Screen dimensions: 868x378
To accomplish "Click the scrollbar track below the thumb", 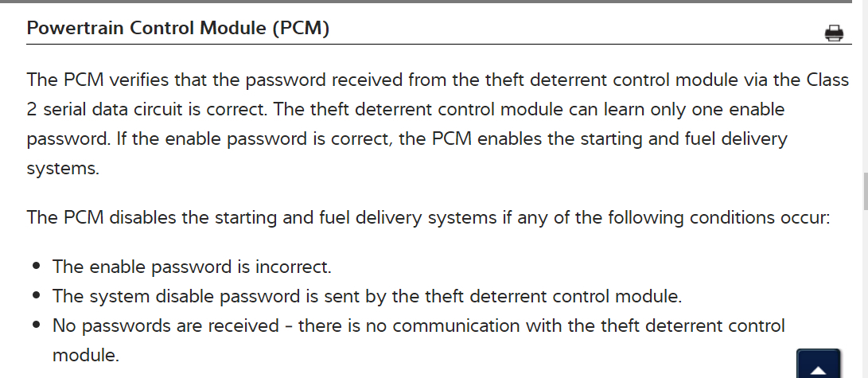I will pos(865,286).
